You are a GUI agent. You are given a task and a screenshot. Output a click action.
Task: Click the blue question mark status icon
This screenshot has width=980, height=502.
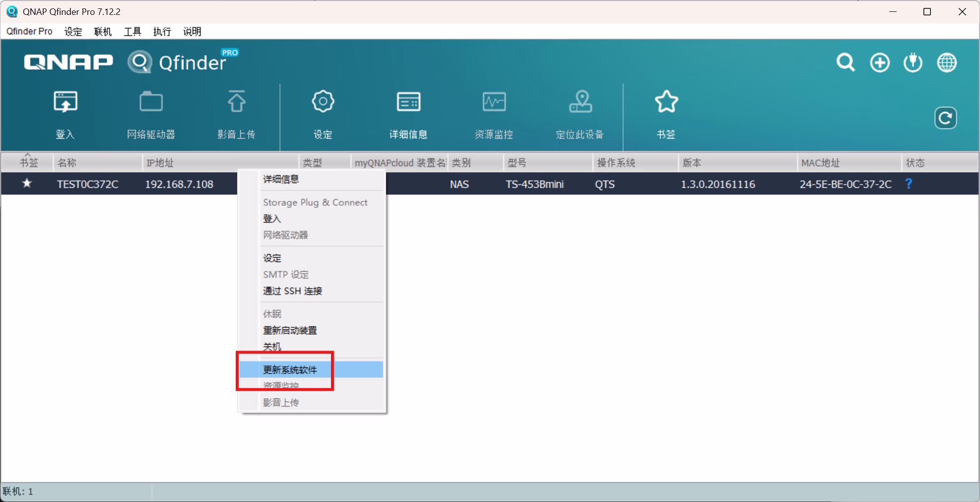[909, 184]
